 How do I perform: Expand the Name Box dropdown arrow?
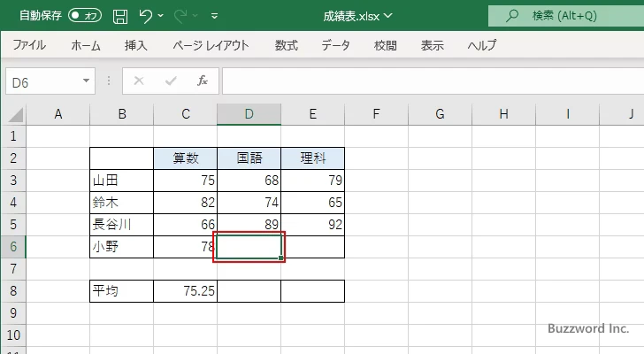[x=87, y=81]
